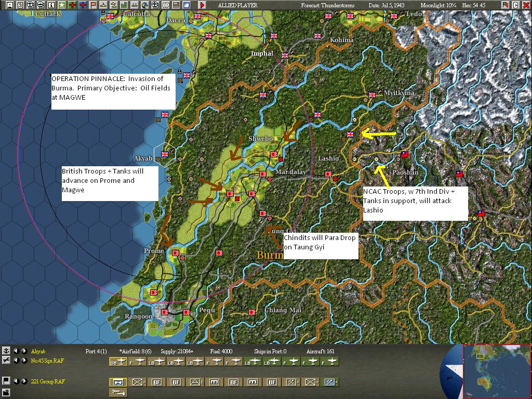Select the DB dive-bomber squadron icon
Image resolution: width=532 pixels, height=399 pixels.
pos(118,362)
